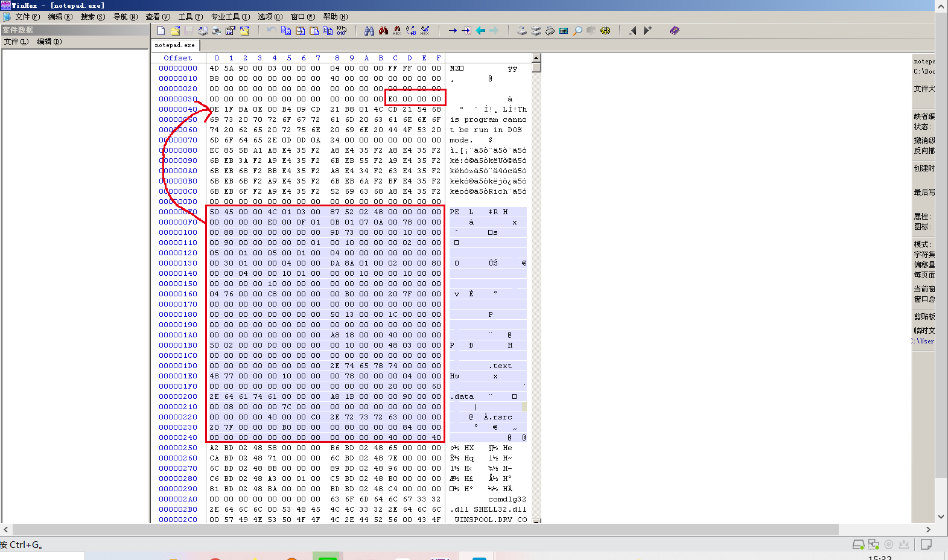Create a new file with toolbar icon

[161, 31]
